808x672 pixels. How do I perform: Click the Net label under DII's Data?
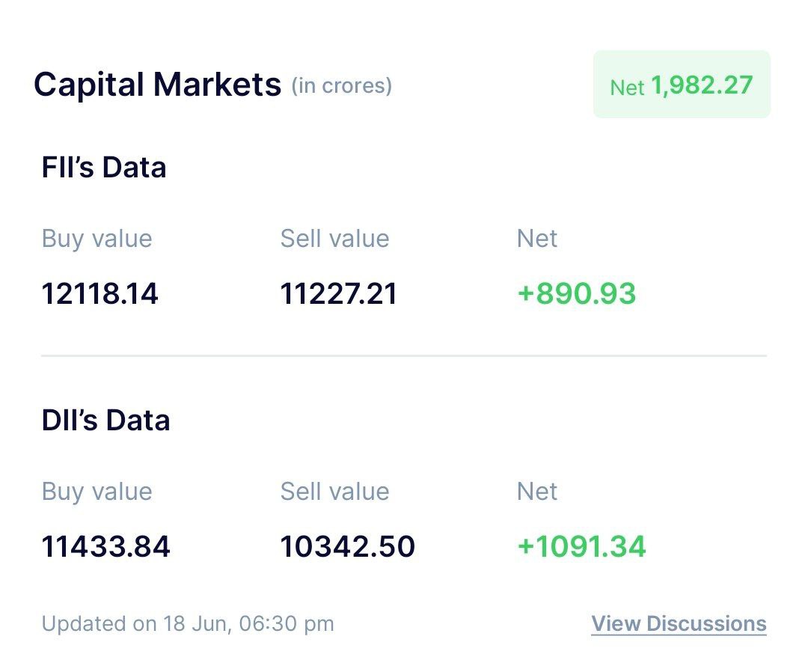pyautogui.click(x=537, y=492)
